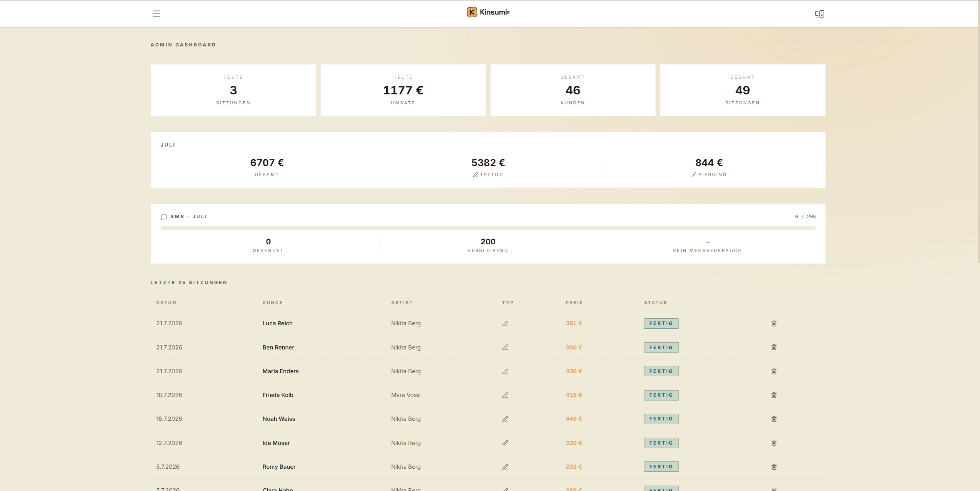Click the 200 Verbleibend value
The height and width of the screenshot is (491, 980).
[488, 242]
